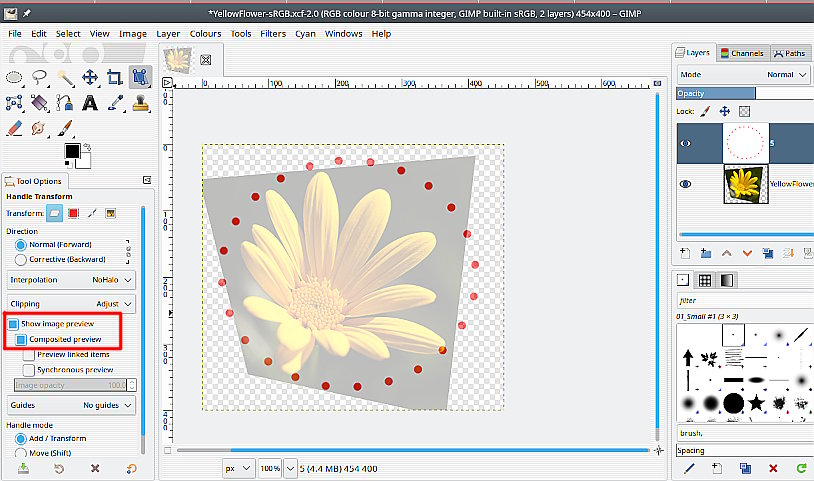
Task: Click the black foreground colour swatch
Action: pos(72,152)
